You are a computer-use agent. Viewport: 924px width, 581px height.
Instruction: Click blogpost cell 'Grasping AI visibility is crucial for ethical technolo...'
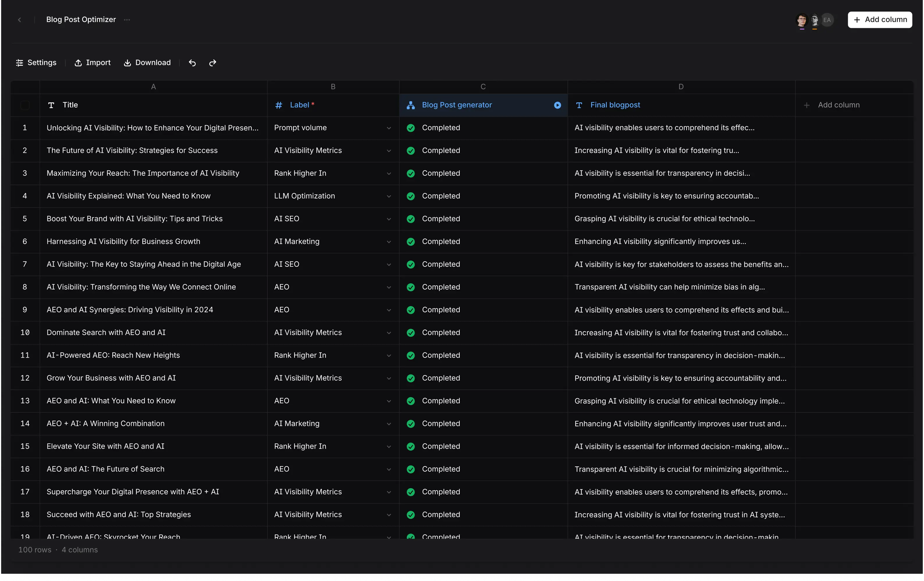coord(681,219)
